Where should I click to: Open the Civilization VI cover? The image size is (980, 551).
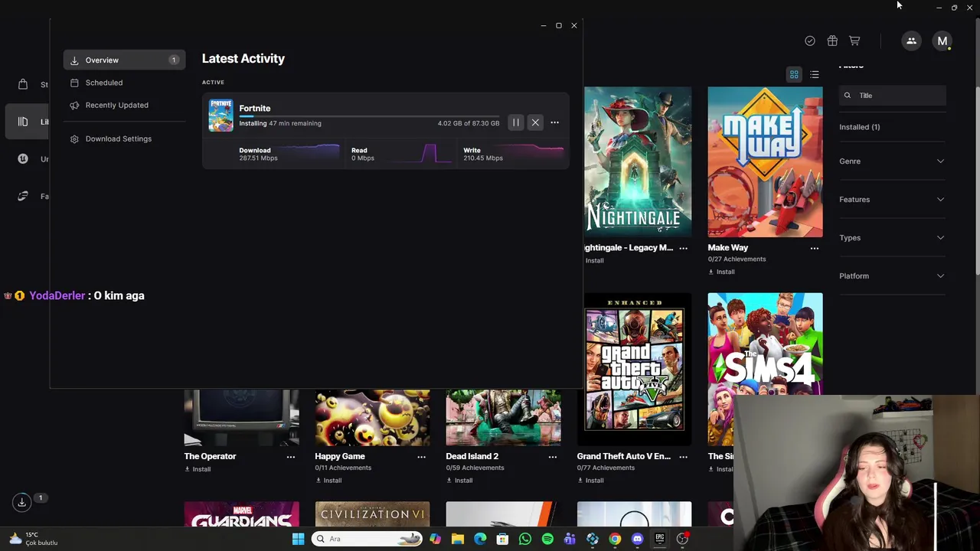372,514
